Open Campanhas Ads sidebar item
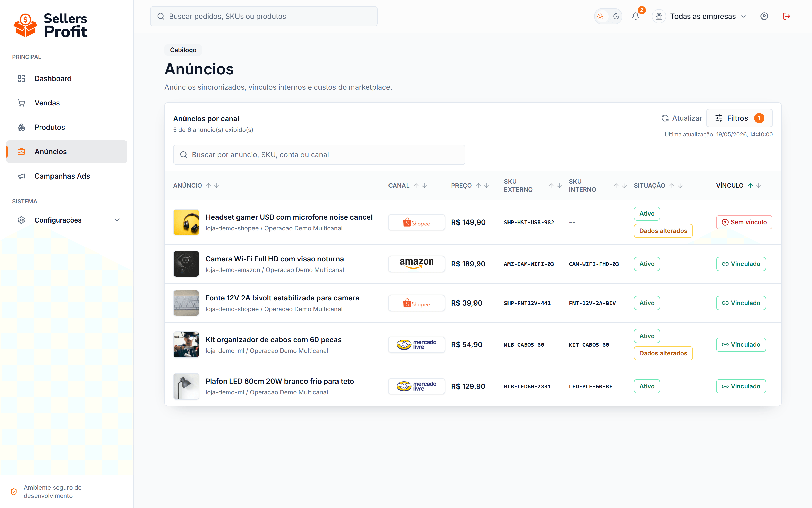Viewport: 812px width, 508px height. [x=67, y=176]
